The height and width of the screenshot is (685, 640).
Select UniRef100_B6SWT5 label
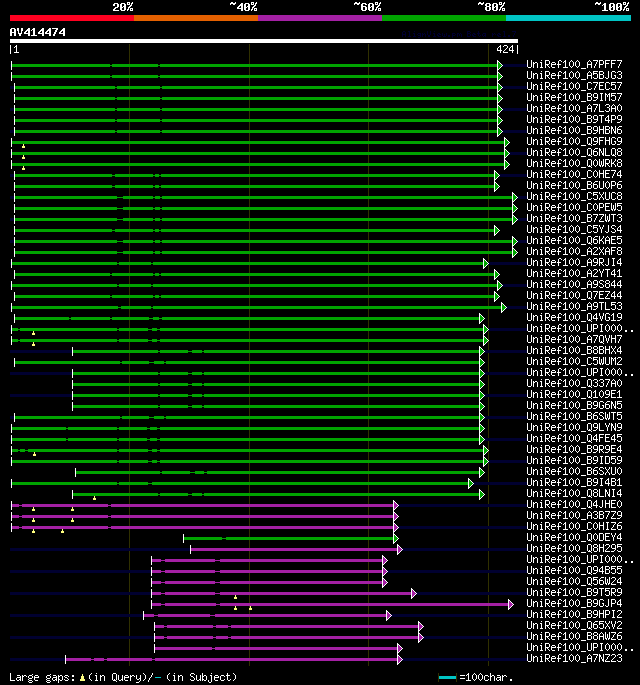[574, 416]
